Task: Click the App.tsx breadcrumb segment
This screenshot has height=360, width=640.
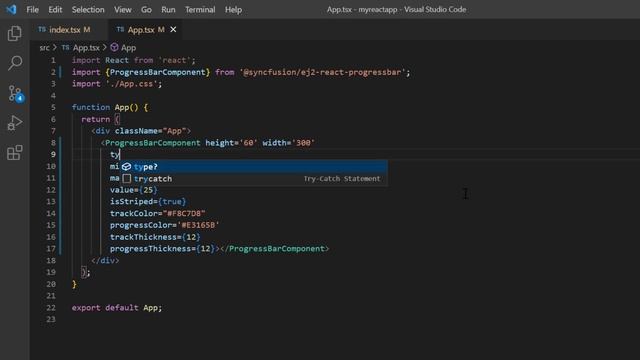Action: [86, 48]
